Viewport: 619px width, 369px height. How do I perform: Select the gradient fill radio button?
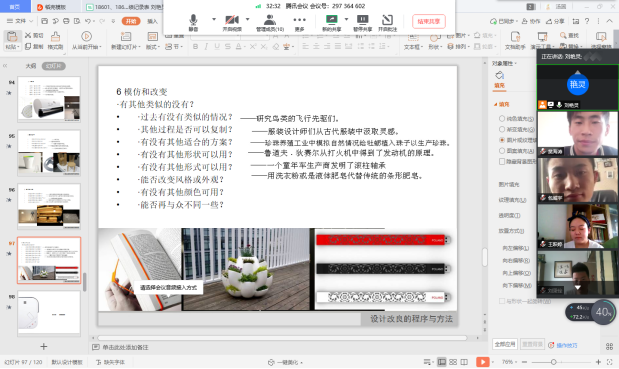[502, 129]
